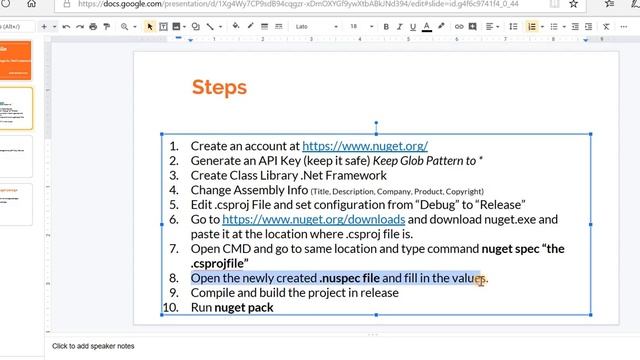Click the Clear formatting icon
Viewport: 640px width, 360px height.
(x=606, y=27)
